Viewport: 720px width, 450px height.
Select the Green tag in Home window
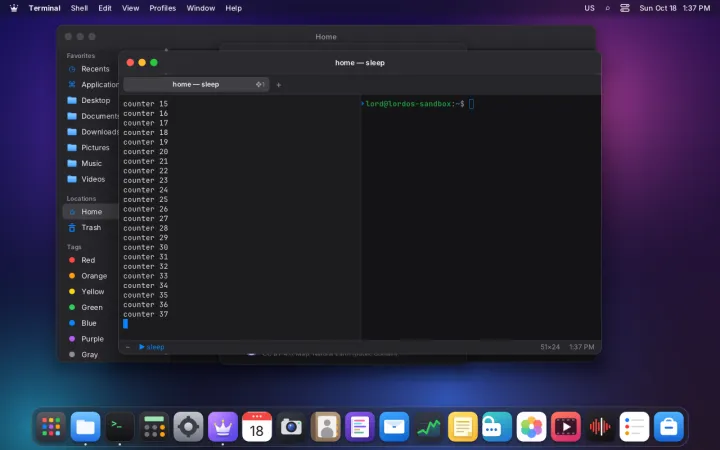[91, 307]
